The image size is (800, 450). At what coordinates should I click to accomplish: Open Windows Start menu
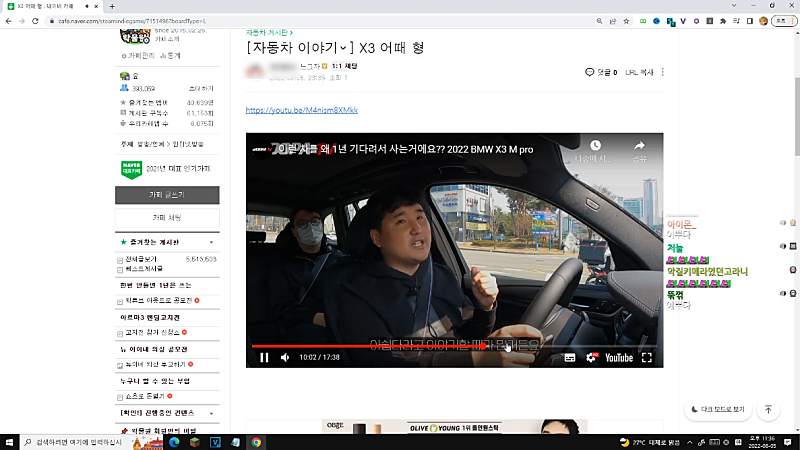tap(9, 442)
